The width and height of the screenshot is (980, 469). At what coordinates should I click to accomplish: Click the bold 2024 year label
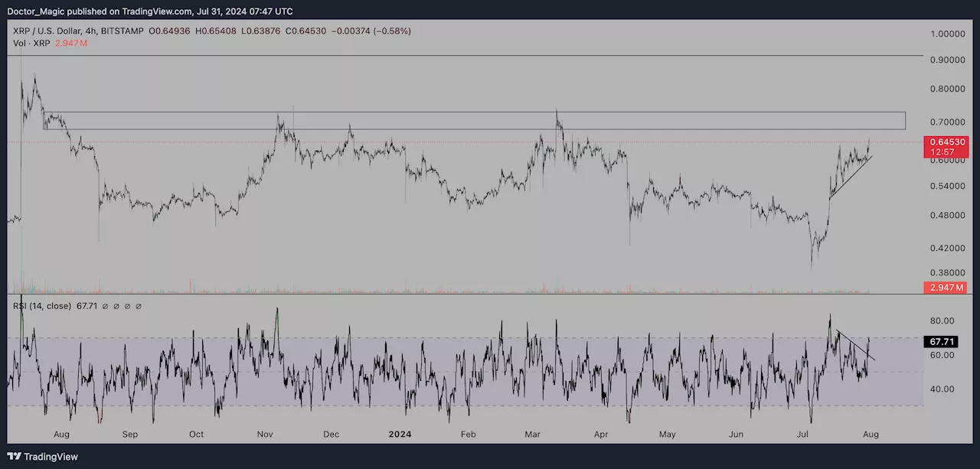tap(400, 435)
